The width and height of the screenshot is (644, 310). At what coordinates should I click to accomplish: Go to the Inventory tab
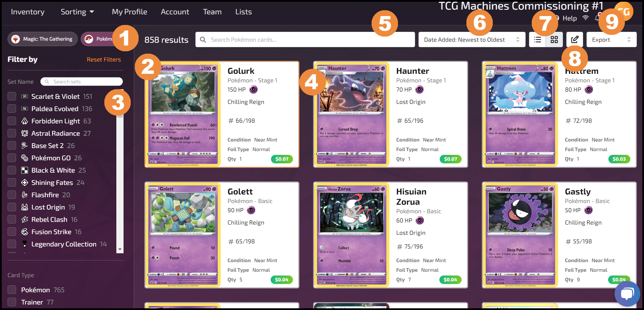click(x=28, y=12)
